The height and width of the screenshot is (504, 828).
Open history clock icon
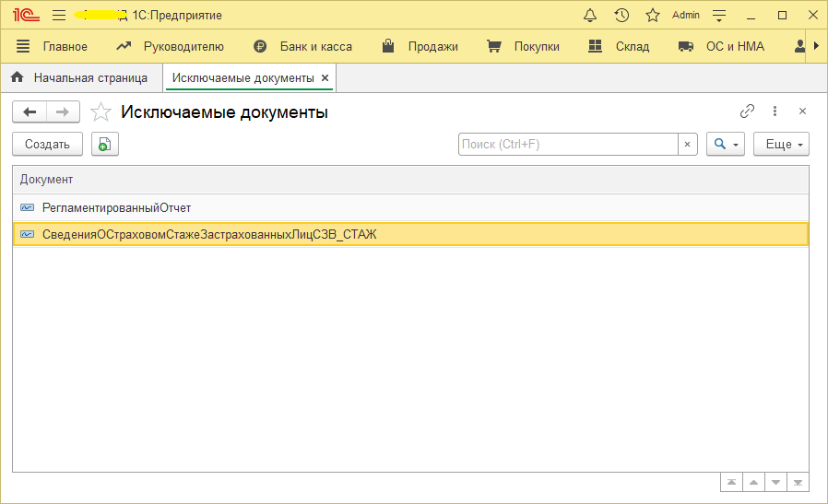pyautogui.click(x=621, y=16)
